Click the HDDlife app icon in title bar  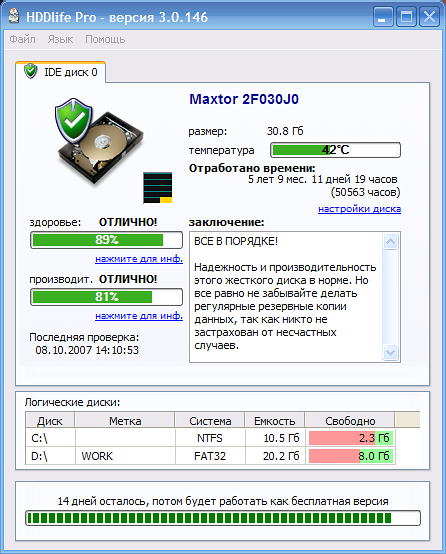[x=14, y=16]
